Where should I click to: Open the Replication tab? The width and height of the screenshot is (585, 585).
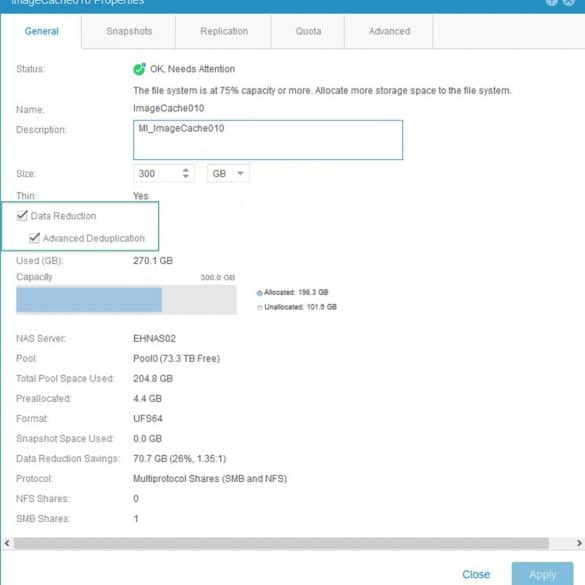[x=224, y=31]
